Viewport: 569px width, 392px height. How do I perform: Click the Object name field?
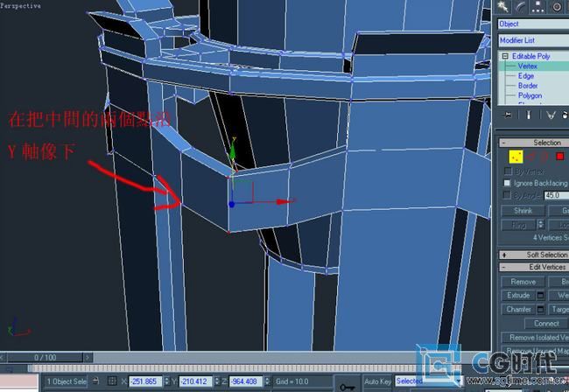pyautogui.click(x=533, y=24)
